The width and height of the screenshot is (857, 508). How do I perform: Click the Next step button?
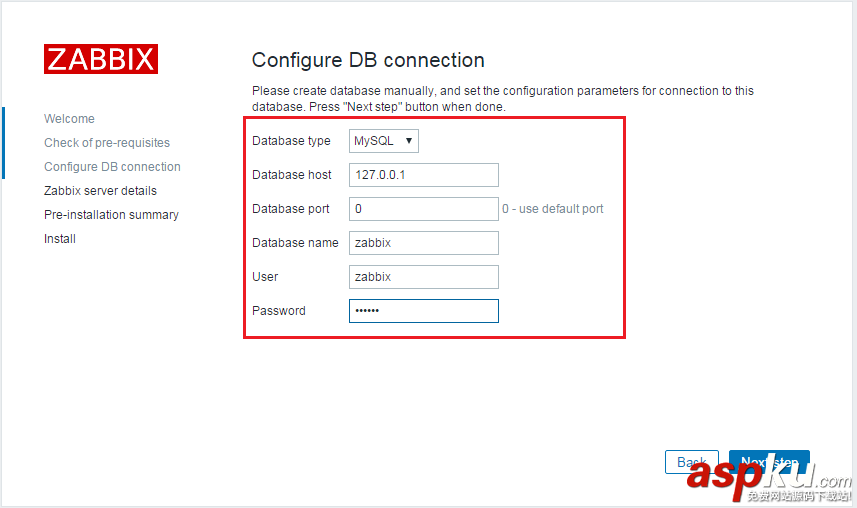tap(768, 462)
